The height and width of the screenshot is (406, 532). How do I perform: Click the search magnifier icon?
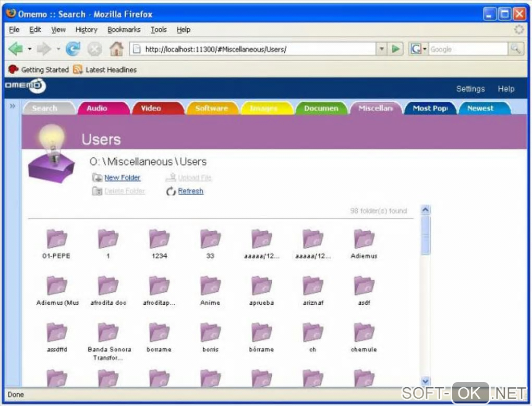point(515,49)
